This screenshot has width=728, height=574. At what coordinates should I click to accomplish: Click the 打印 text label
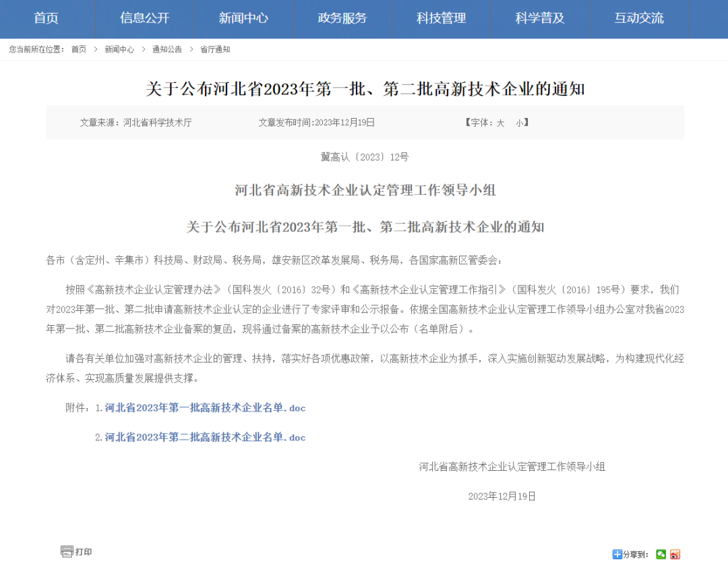(84, 552)
